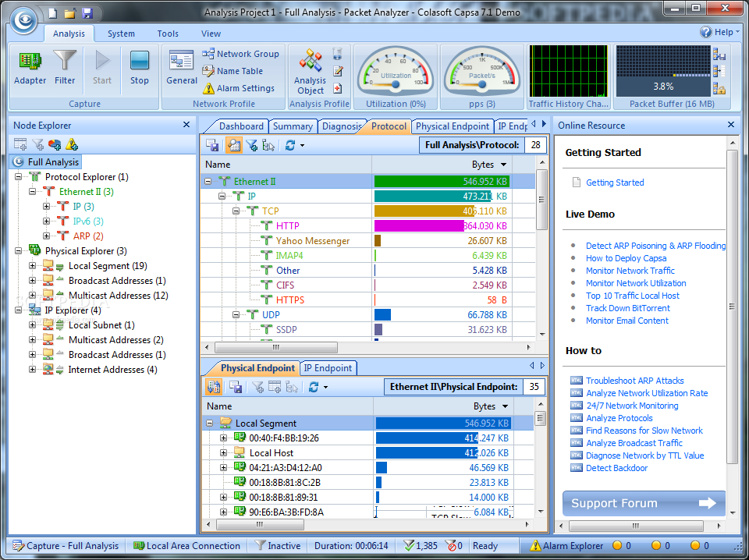Expand the Local Host endpoint row
Viewport: 749px width, 560px height.
coord(223,453)
